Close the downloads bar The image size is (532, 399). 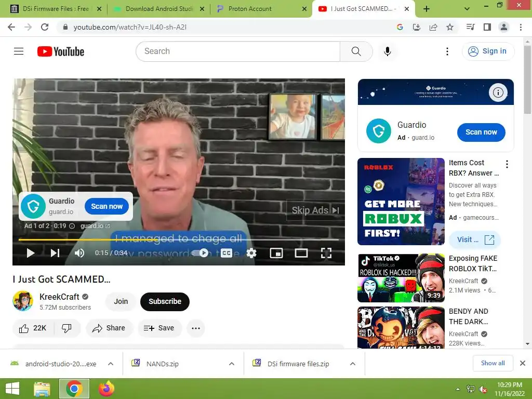click(523, 363)
